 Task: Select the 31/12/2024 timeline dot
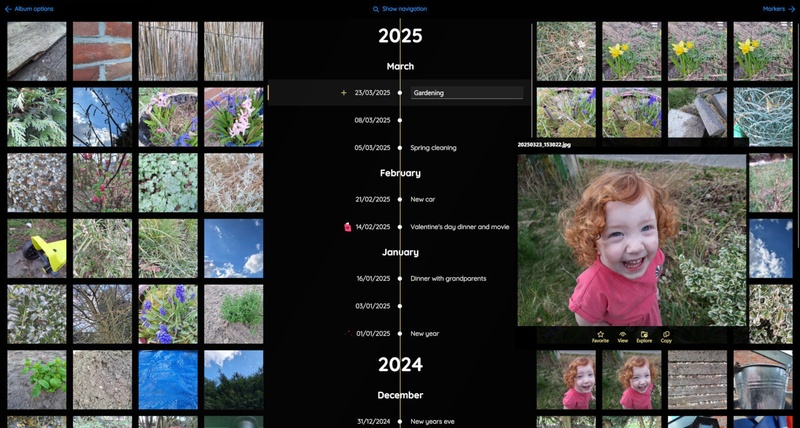tap(399, 422)
